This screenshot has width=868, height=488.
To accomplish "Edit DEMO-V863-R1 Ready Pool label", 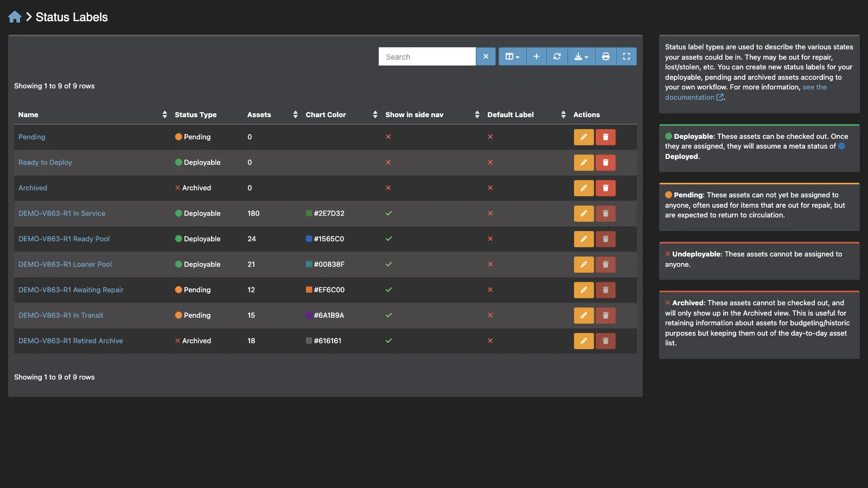I will pos(584,239).
